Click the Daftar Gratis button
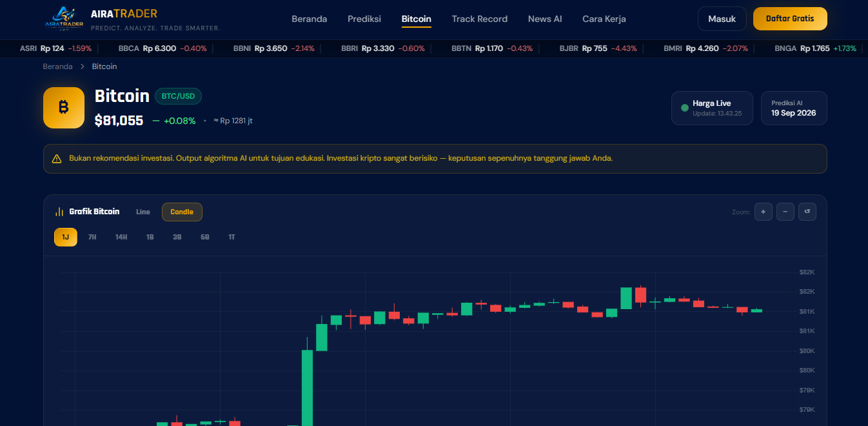Viewport: 868px width, 426px height. (790, 19)
